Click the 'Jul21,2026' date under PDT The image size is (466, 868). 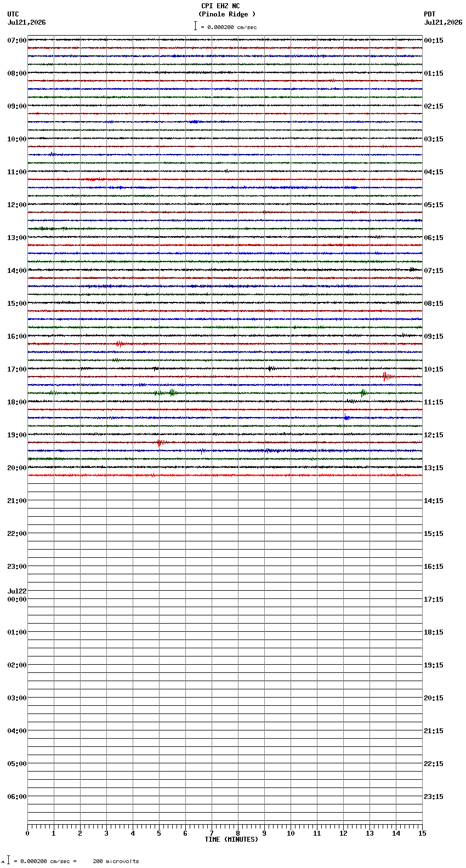[x=443, y=22]
